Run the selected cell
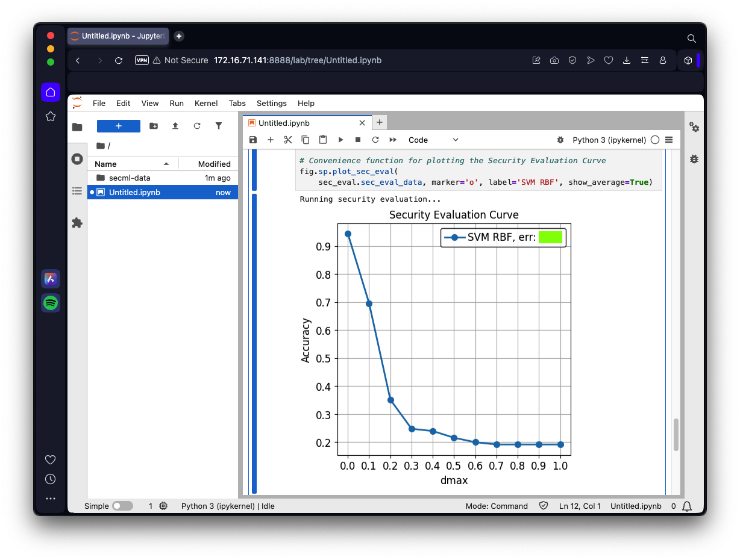Viewport: 740px width, 560px height. [x=340, y=140]
